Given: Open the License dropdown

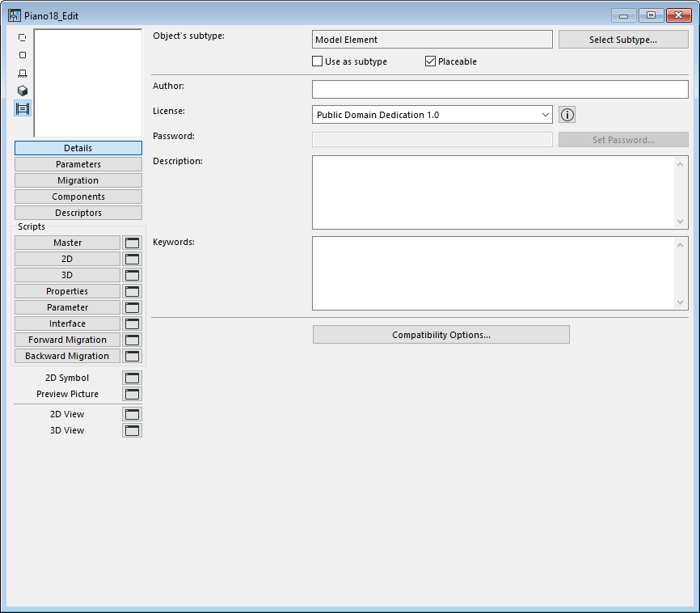Looking at the screenshot, I should click(432, 115).
